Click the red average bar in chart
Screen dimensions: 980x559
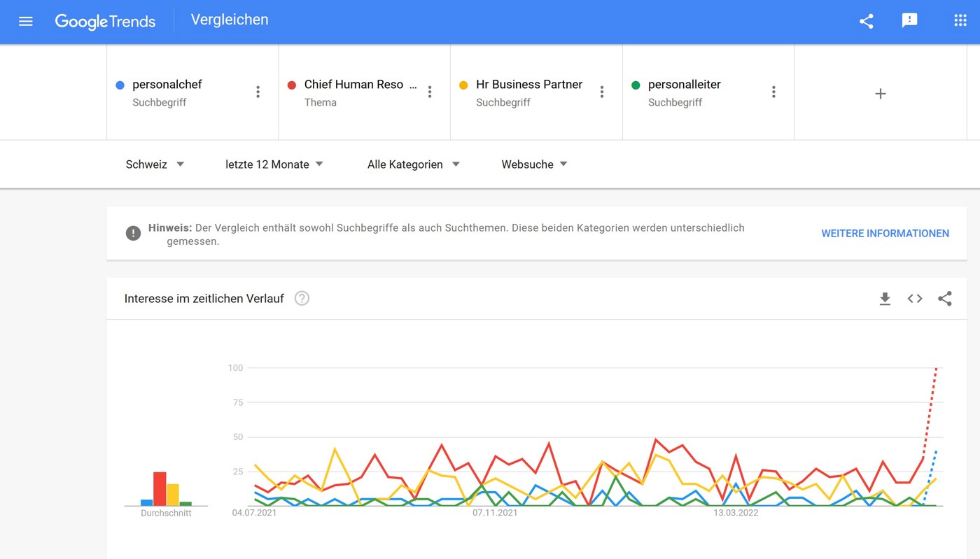pyautogui.click(x=160, y=489)
